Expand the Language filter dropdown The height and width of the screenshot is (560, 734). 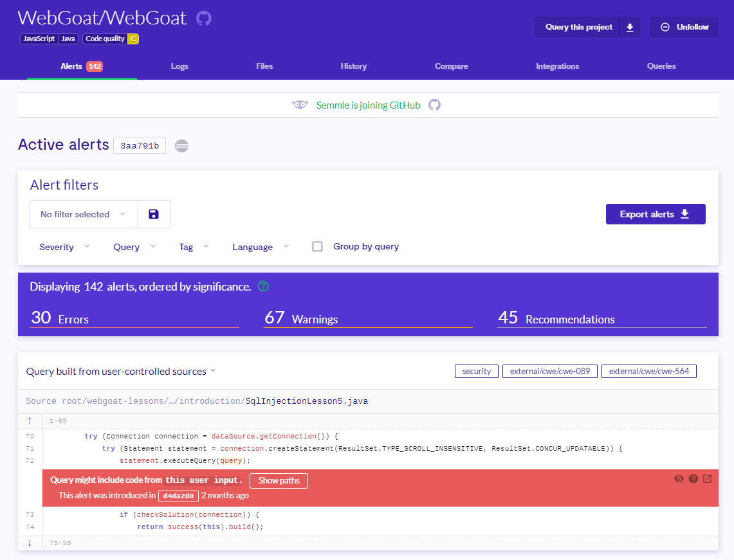pyautogui.click(x=261, y=247)
